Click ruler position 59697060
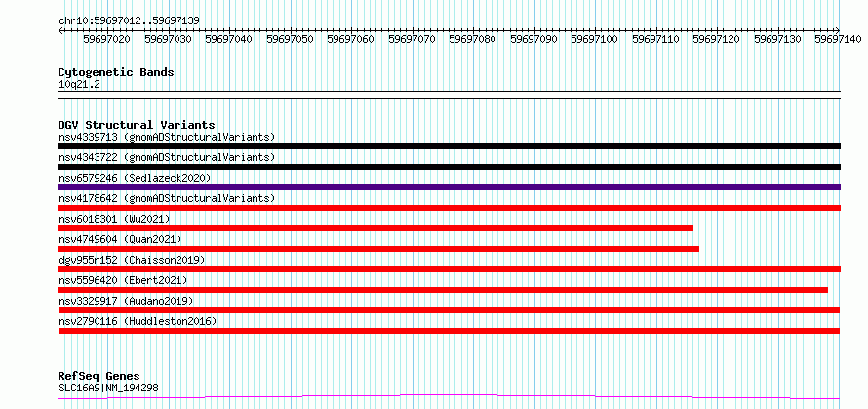Image resolution: width=868 pixels, height=409 pixels. point(351,39)
